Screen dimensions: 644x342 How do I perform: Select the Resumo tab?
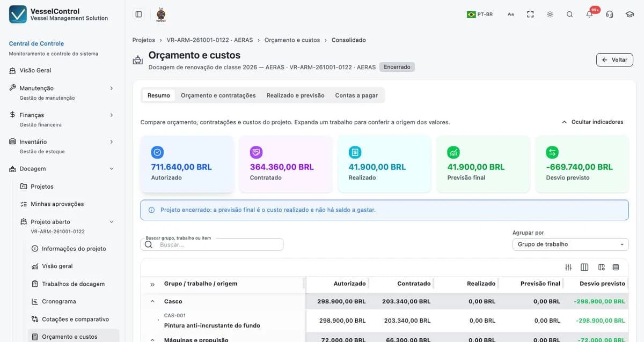pyautogui.click(x=159, y=95)
